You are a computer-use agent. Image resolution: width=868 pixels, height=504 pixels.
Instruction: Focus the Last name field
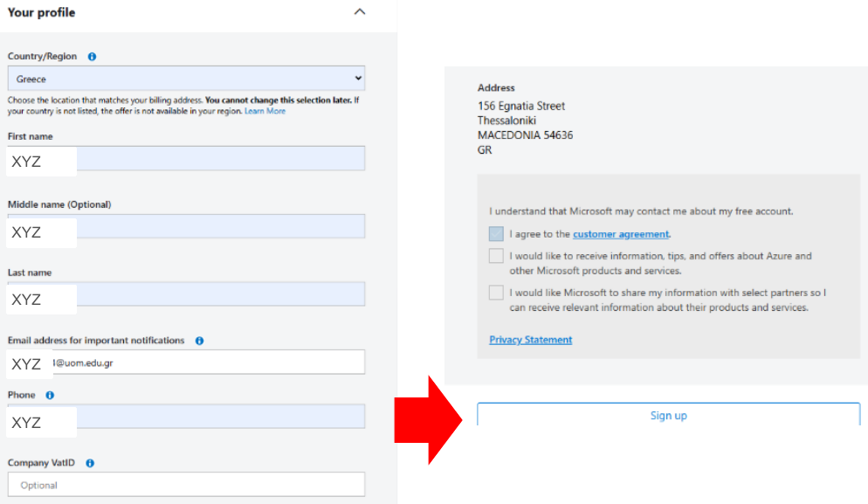186,294
